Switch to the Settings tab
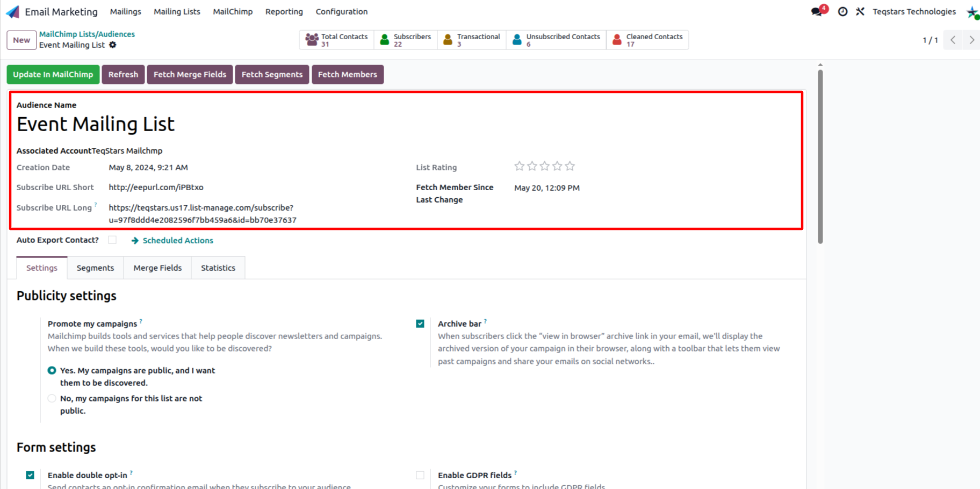Viewport: 980px width, 489px height. tap(41, 268)
